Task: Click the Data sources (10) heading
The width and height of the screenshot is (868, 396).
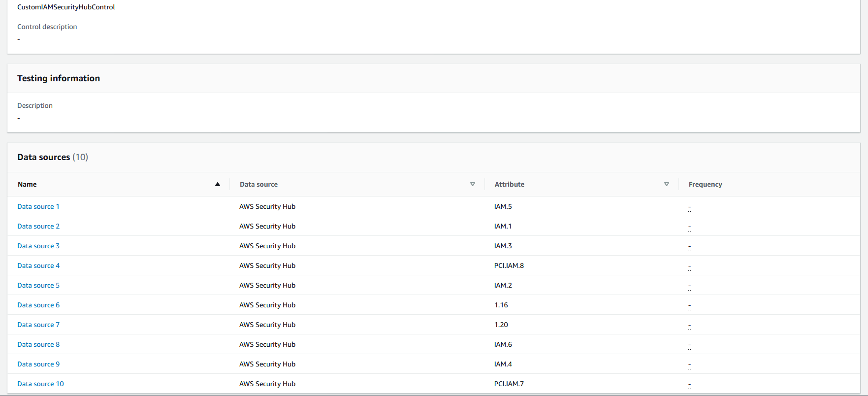Action: tap(53, 157)
